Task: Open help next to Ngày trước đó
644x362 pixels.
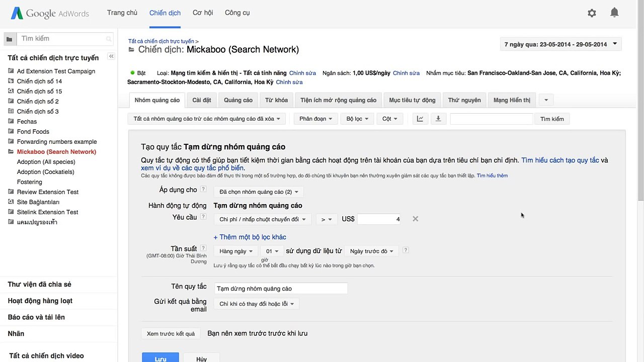Action: pos(406,250)
